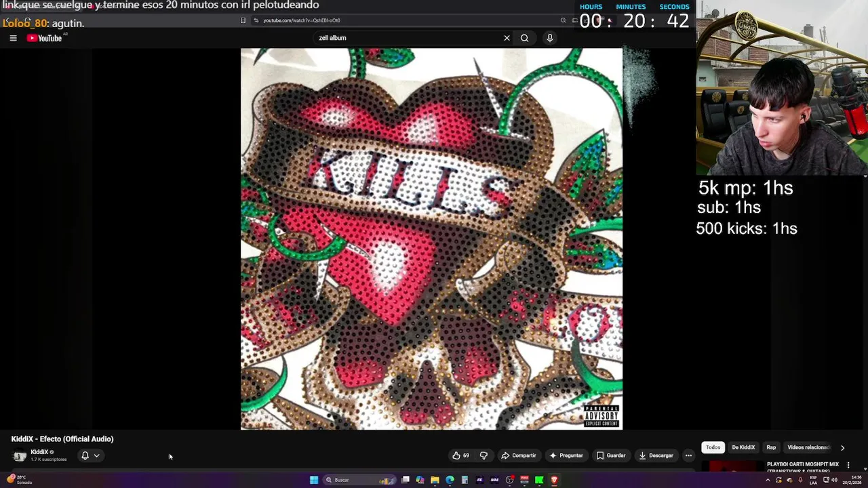
Task: Download the video with Descargar
Action: pyautogui.click(x=656, y=455)
